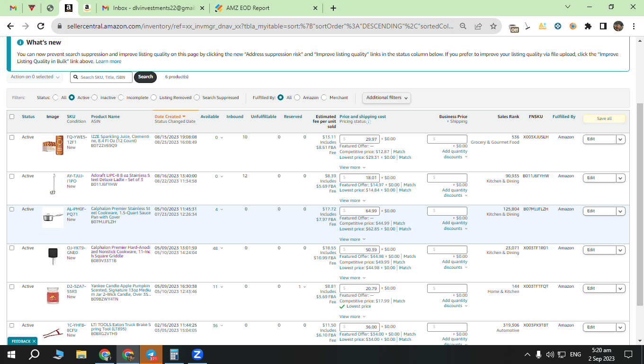
Task: Open the zoom control in the address bar
Action: [463, 27]
